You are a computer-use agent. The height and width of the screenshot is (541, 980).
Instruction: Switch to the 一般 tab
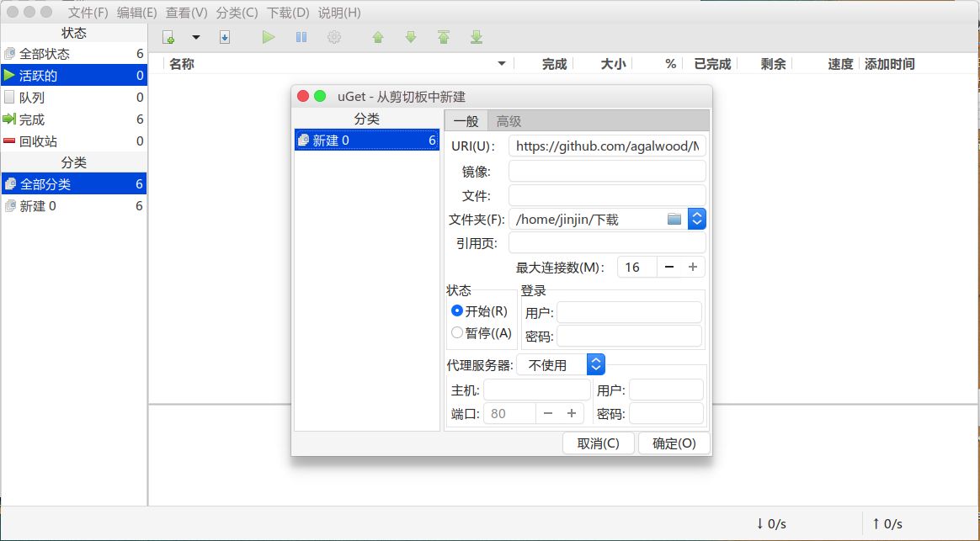(x=466, y=120)
